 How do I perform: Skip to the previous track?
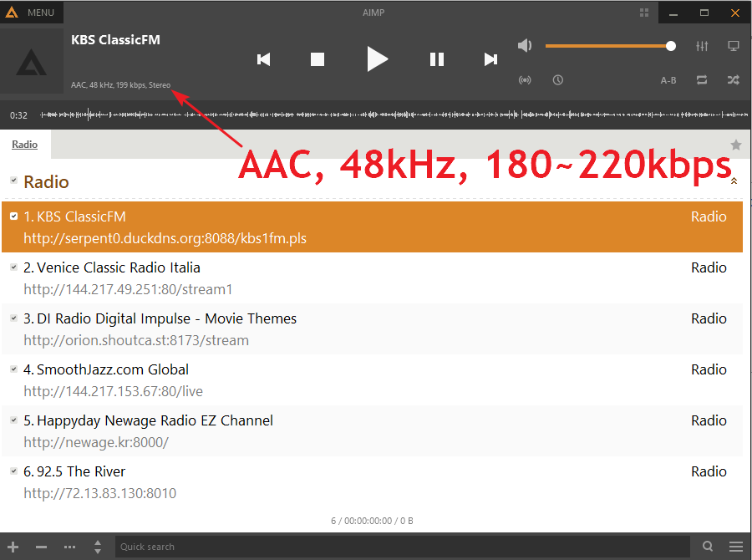[264, 59]
